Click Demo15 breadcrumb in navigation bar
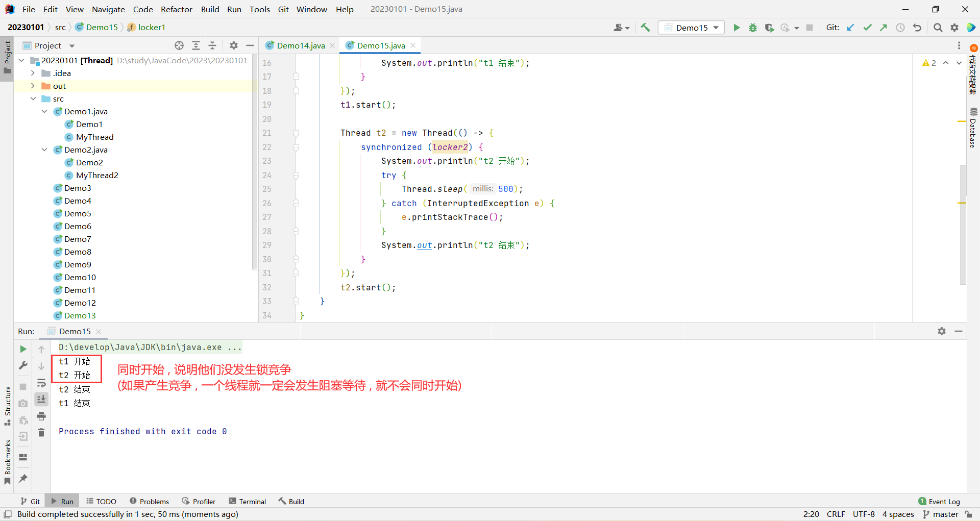Screen dimensions: 980x521 pyautogui.click(x=96, y=27)
